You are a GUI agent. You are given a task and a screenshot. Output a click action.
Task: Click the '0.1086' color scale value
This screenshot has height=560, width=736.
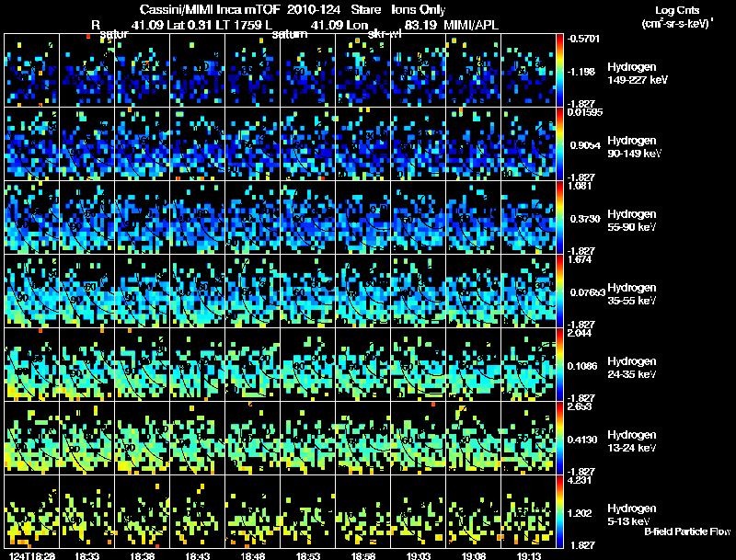tap(582, 366)
